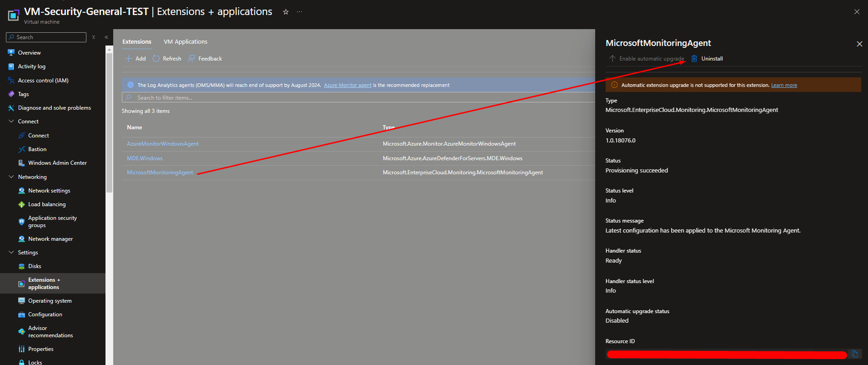Image resolution: width=868 pixels, height=365 pixels.
Task: Open the Azure Monitor agent link
Action: [x=347, y=85]
